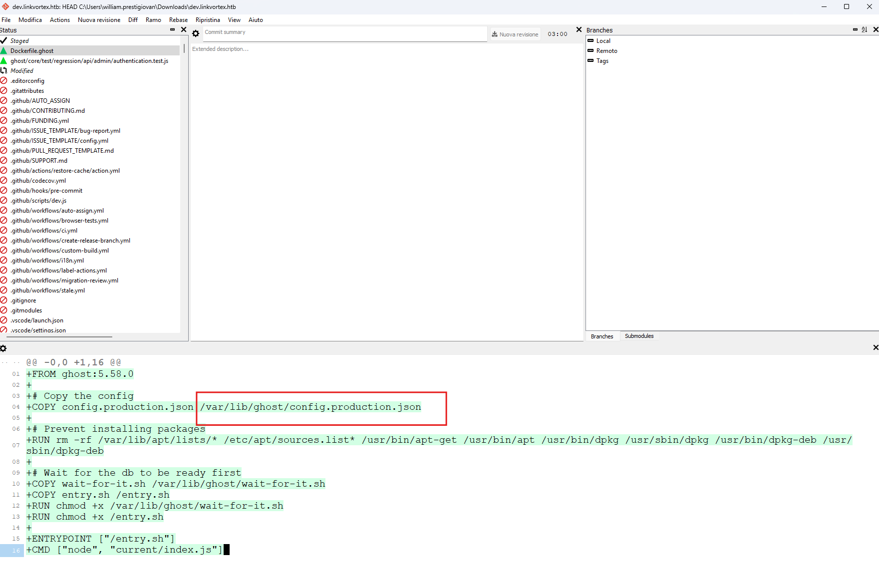This screenshot has width=879, height=588.
Task: Click the green staged icon beside Dockerfile.ghost
Action: 3,50
